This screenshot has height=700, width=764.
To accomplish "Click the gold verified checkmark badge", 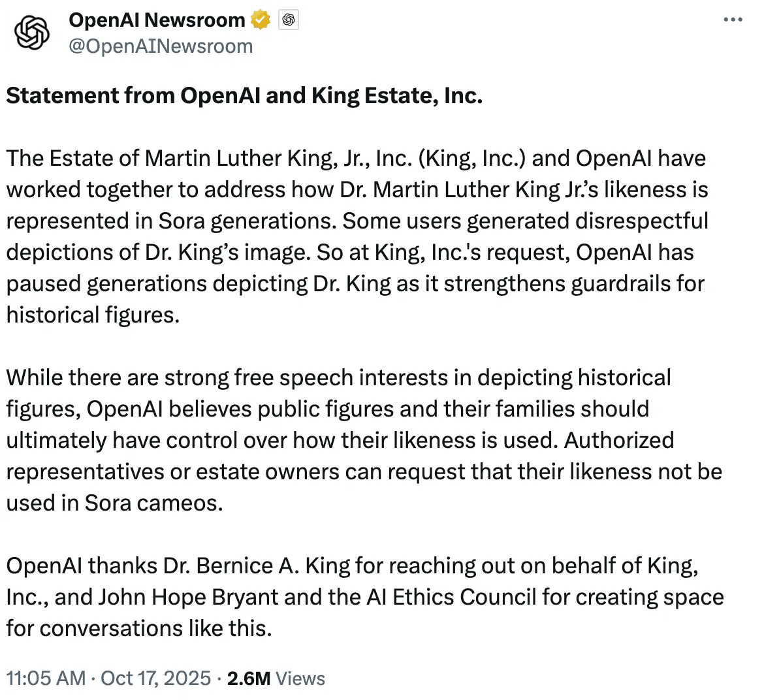I will click(261, 20).
